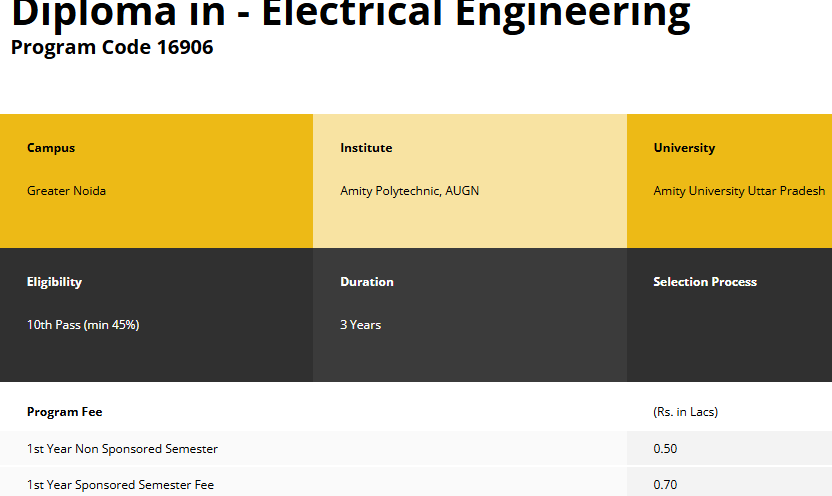
Task: Click the Program Fee table header
Action: point(64,412)
